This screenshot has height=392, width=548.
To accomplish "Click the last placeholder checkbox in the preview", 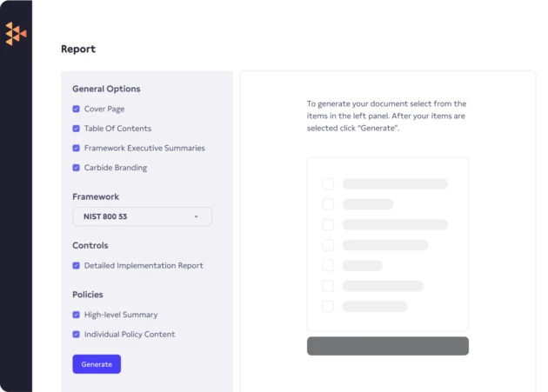I will tap(328, 306).
